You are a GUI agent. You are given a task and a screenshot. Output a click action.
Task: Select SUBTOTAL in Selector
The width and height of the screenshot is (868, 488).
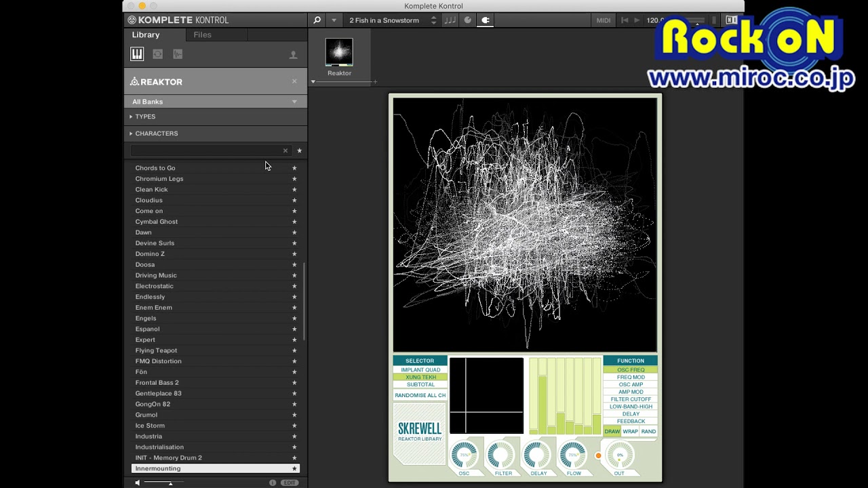point(420,385)
